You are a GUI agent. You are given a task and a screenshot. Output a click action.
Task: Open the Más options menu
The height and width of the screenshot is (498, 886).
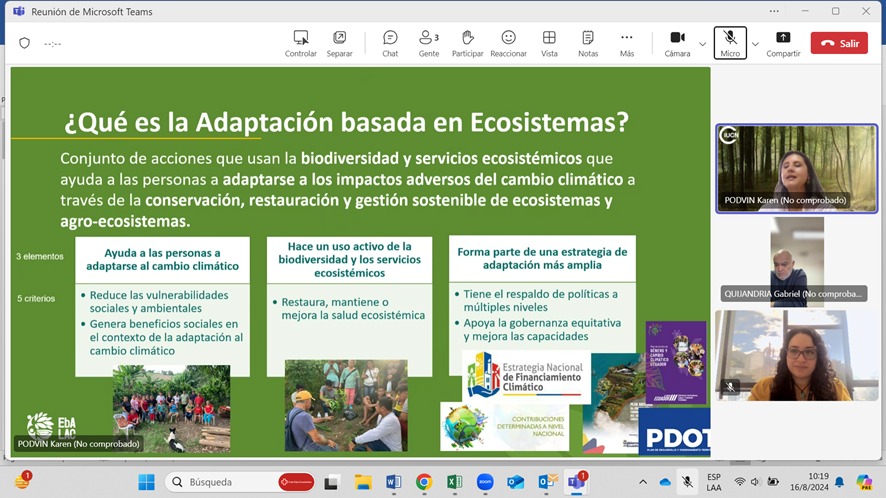(627, 43)
